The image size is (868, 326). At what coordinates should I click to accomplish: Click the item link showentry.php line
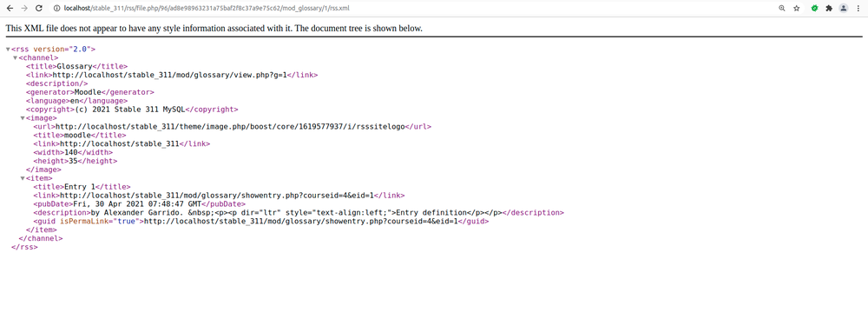coord(219,195)
